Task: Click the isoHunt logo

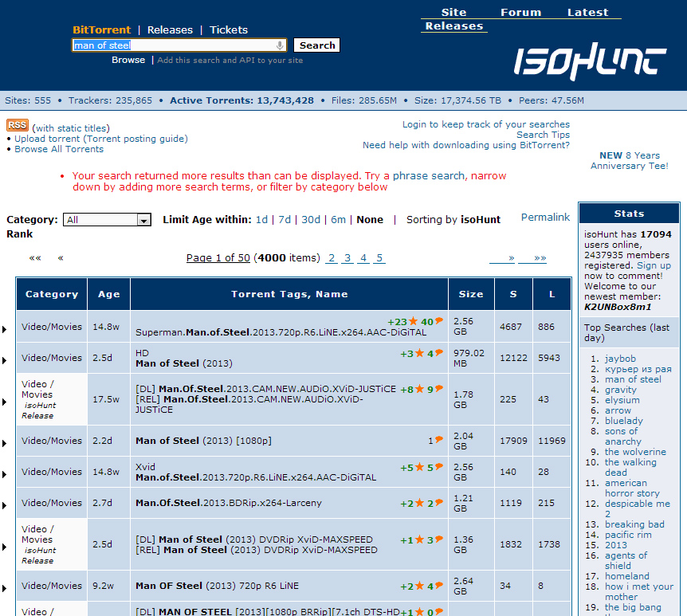Action: (590, 62)
